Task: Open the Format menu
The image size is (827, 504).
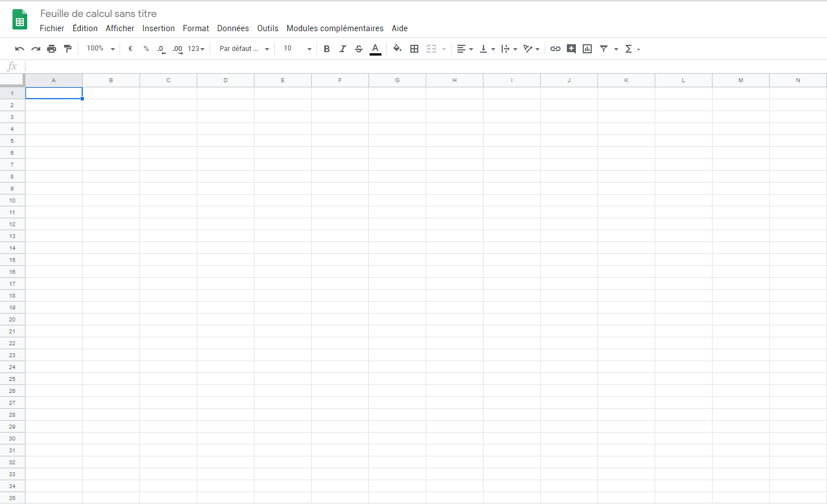Action: [196, 28]
